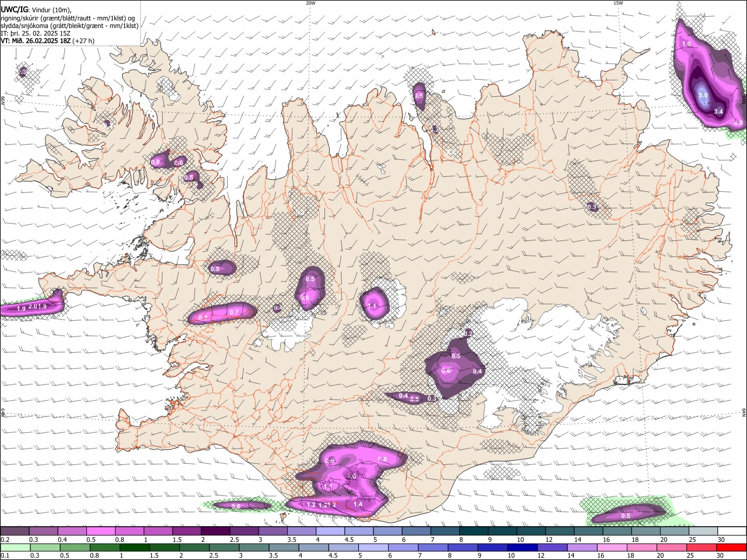This screenshot has width=747, height=560.
Task: Click the '2.0' value off the Snæfellsnes tip
Action: tap(32, 306)
